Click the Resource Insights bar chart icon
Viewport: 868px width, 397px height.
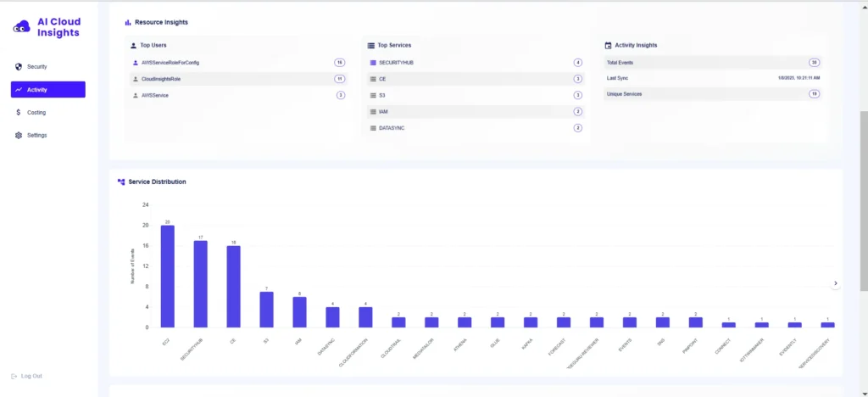click(128, 22)
